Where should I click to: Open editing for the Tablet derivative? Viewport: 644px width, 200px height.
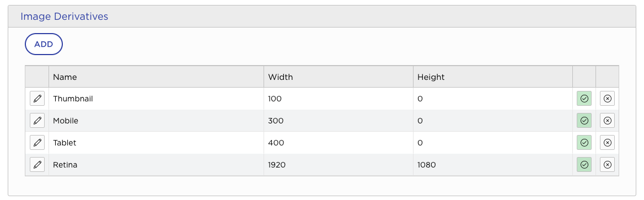coord(37,143)
